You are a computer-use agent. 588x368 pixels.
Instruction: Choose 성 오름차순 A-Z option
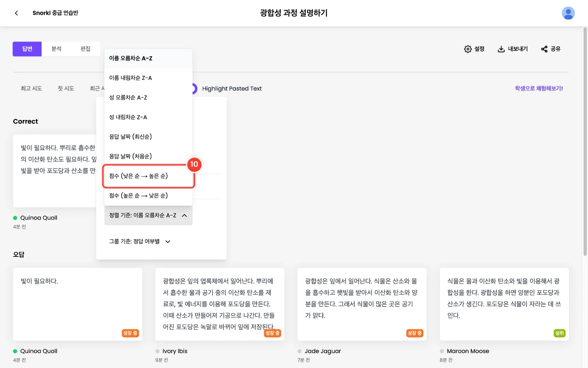148,98
